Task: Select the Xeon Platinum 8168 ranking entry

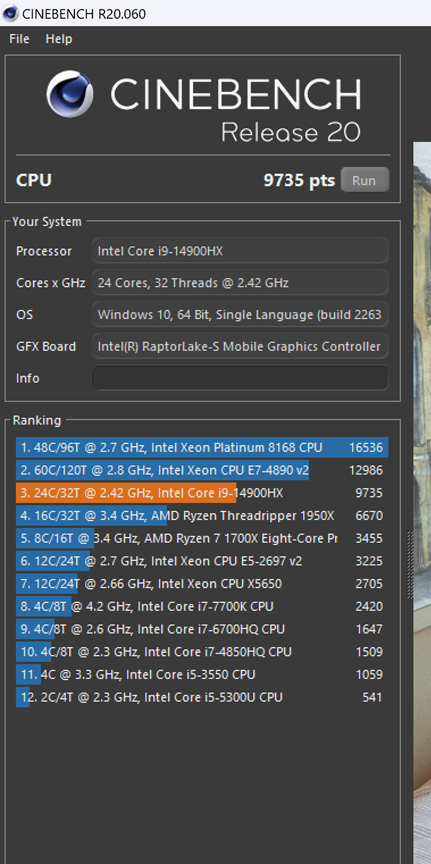Action: [202, 447]
